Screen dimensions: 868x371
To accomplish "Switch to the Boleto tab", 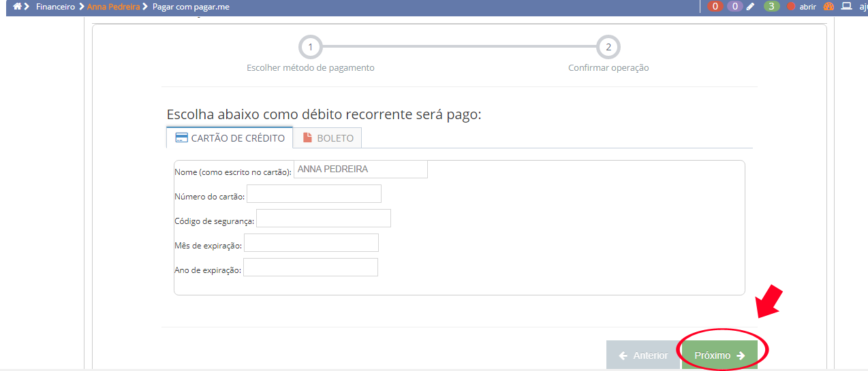I will tap(328, 138).
